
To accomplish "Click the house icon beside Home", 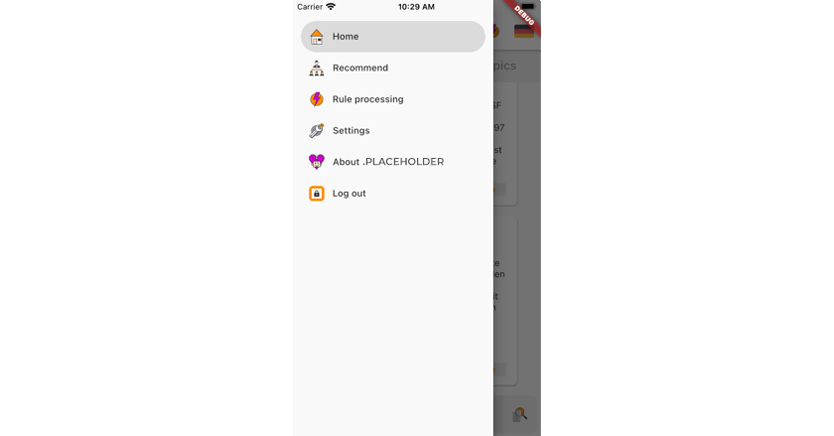I will (x=316, y=37).
